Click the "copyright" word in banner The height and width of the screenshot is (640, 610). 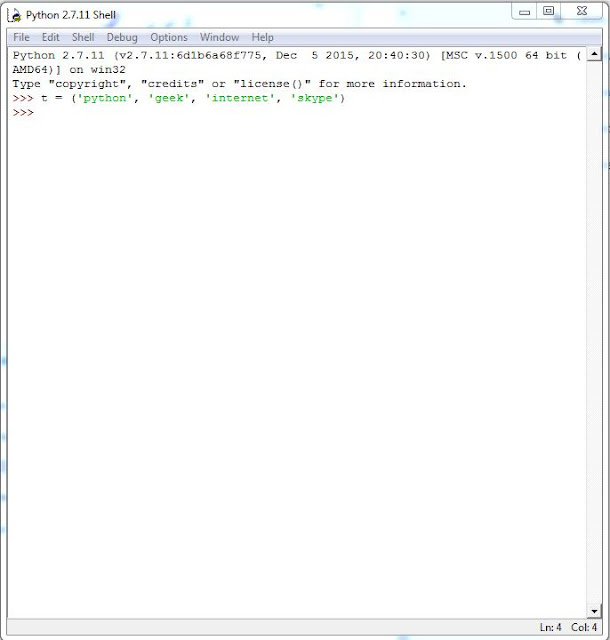(87, 84)
